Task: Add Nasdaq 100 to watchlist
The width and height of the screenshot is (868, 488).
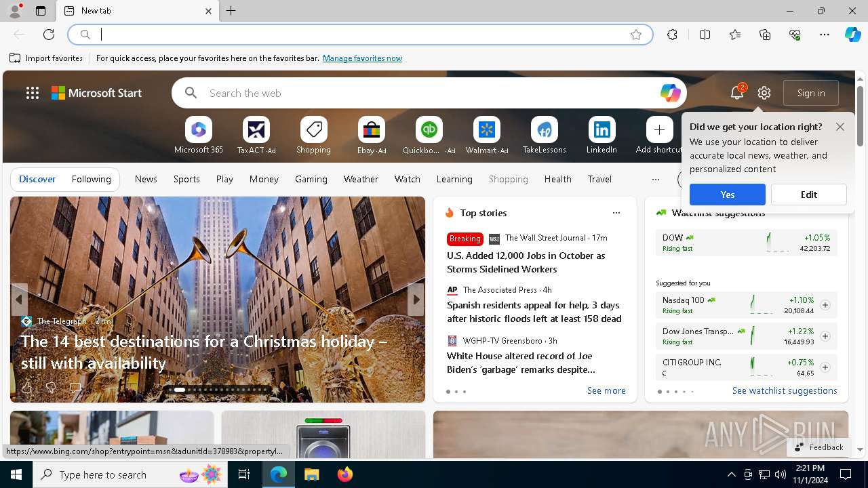Action: click(x=825, y=305)
